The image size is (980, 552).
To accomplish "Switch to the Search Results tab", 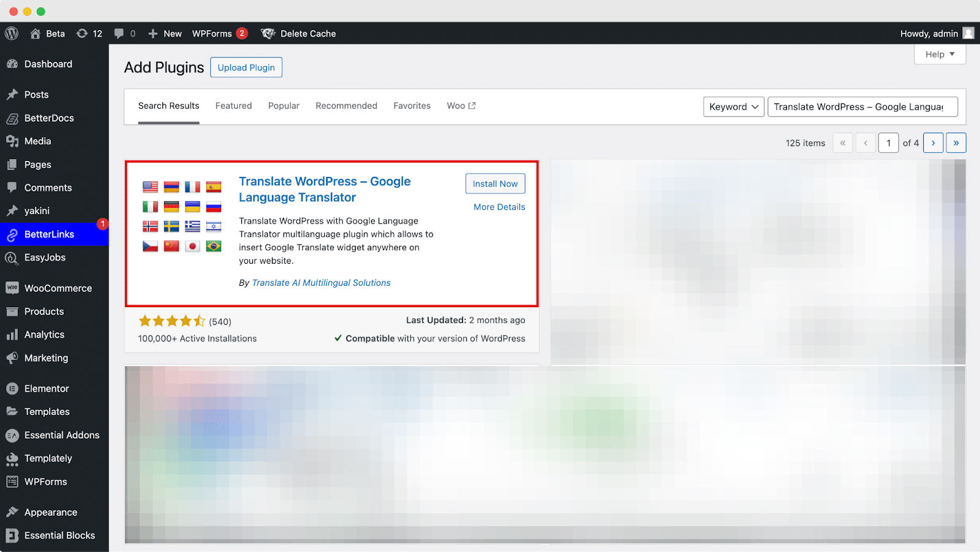I will (x=168, y=106).
